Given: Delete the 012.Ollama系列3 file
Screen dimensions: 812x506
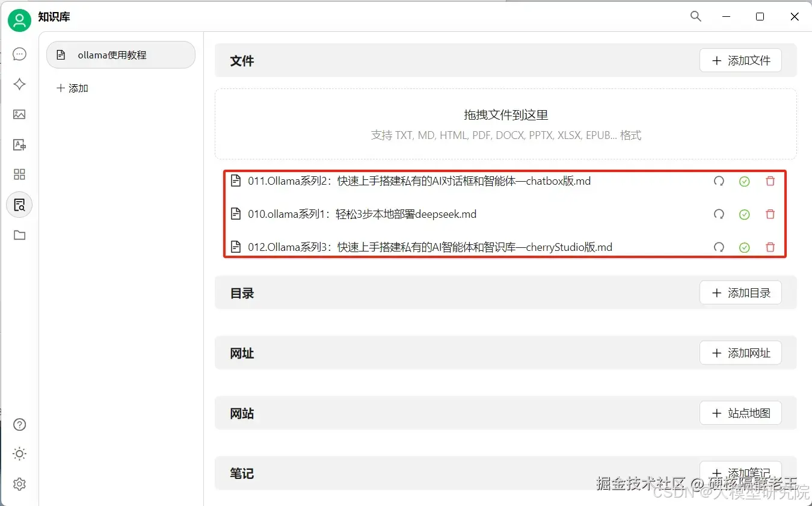Looking at the screenshot, I should point(770,247).
